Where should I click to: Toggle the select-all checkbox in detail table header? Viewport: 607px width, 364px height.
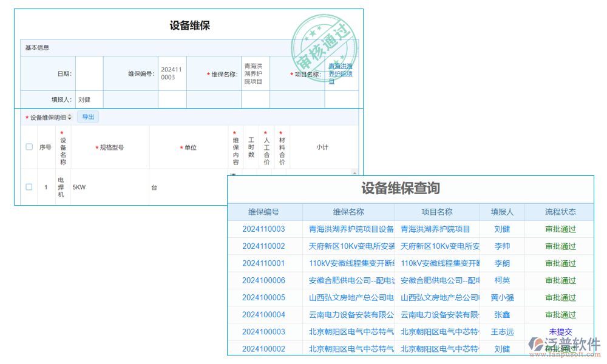(x=29, y=146)
